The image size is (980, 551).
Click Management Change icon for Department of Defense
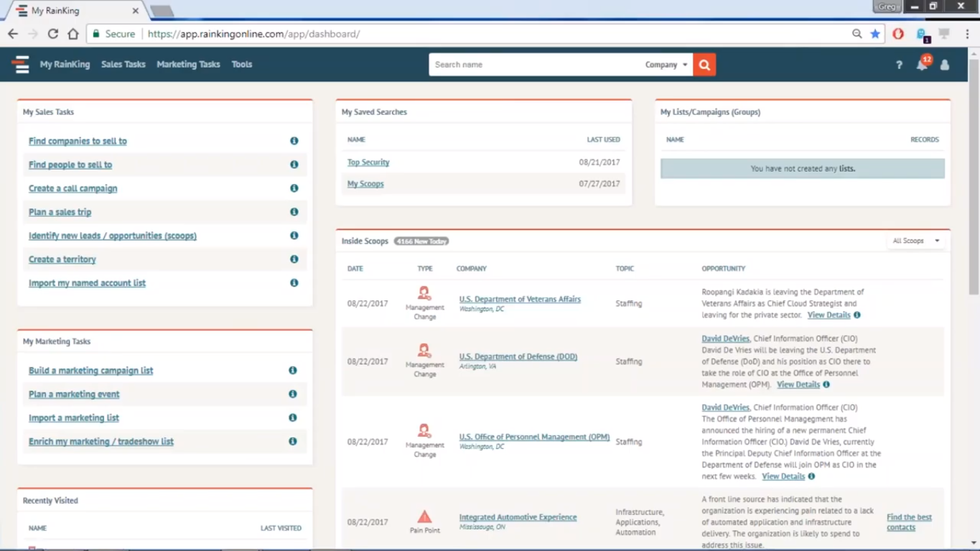424,351
